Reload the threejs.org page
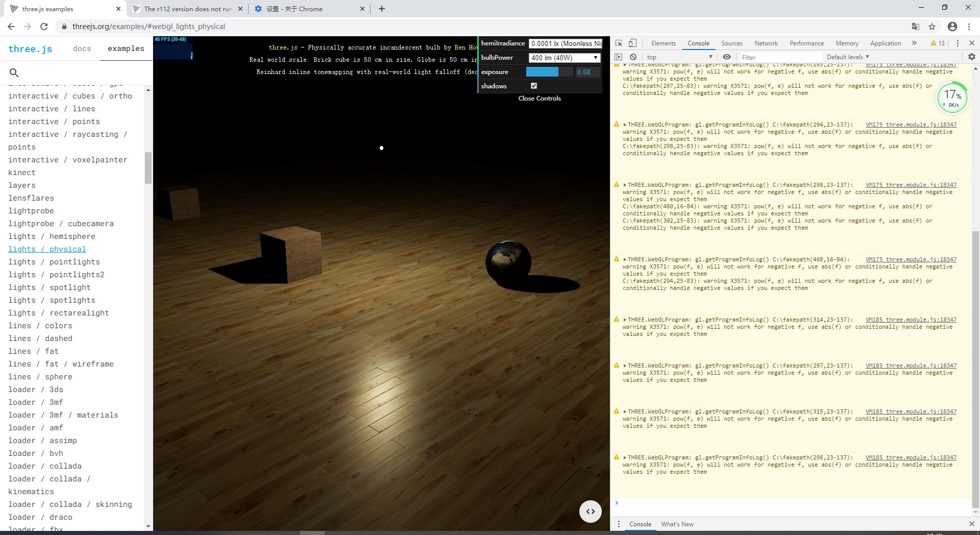Image resolution: width=980 pixels, height=535 pixels. pyautogui.click(x=44, y=27)
